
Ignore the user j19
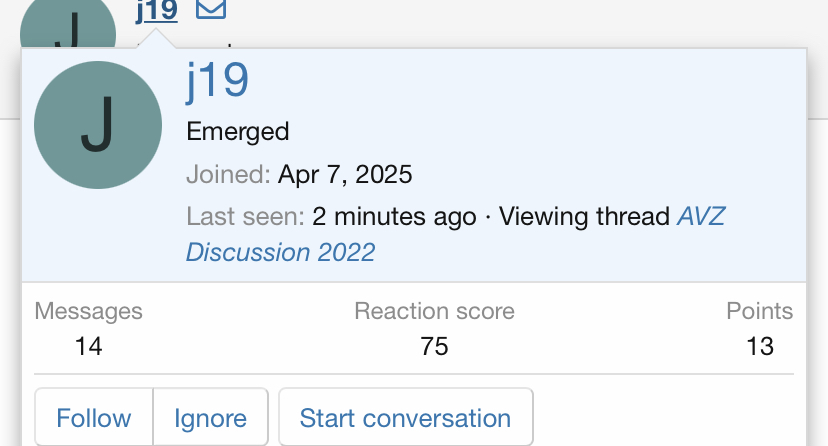tap(211, 418)
